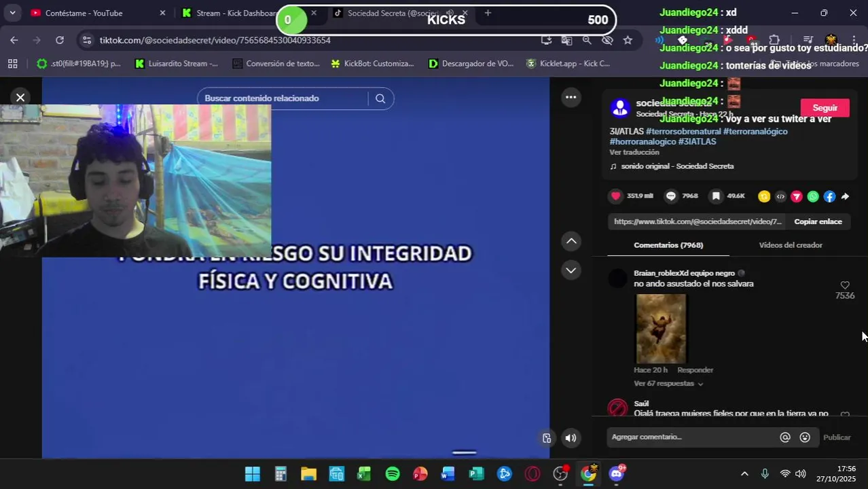Screen dimensions: 868x489
Task: Open the three-dots video options menu
Action: (x=571, y=97)
